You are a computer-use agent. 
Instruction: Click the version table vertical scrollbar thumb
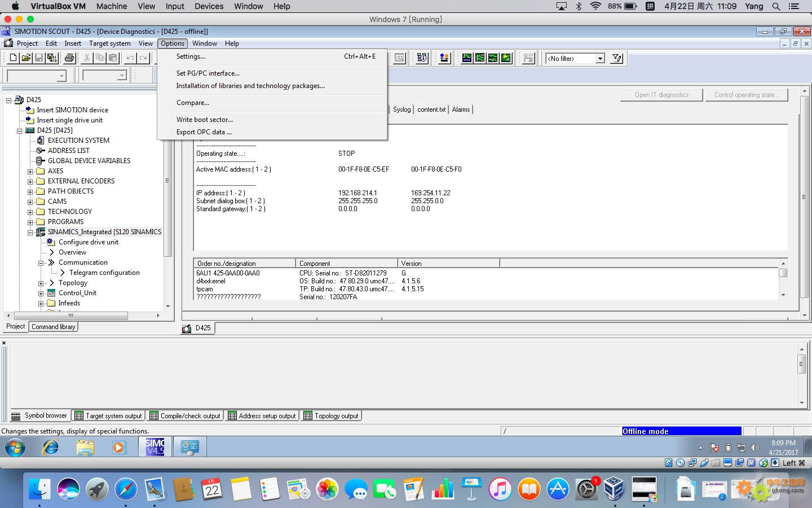[783, 273]
